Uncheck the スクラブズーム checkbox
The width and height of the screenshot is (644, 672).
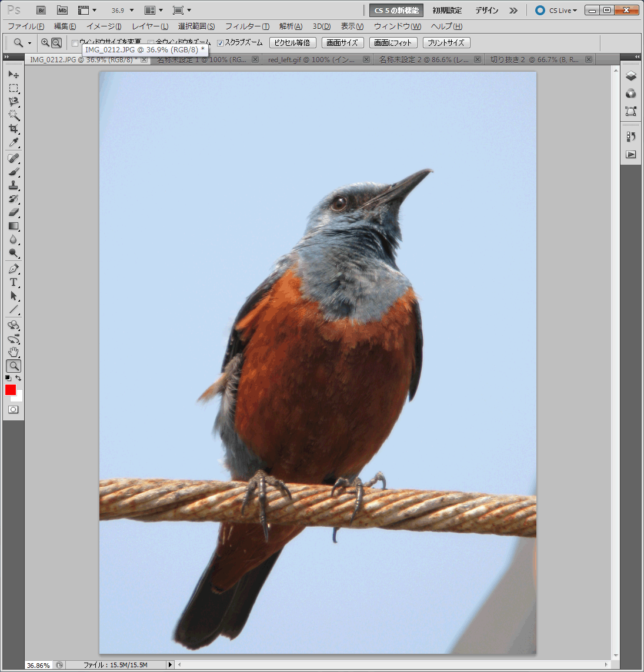[x=220, y=43]
